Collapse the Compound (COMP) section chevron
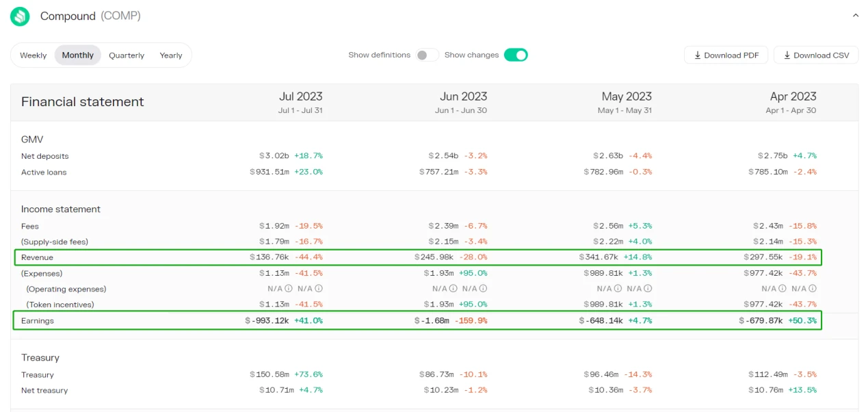868x412 pixels. tap(855, 15)
